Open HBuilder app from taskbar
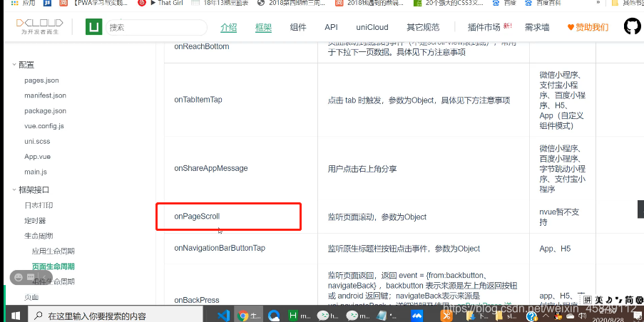Image resolution: width=644 pixels, height=322 pixels. coord(293,316)
